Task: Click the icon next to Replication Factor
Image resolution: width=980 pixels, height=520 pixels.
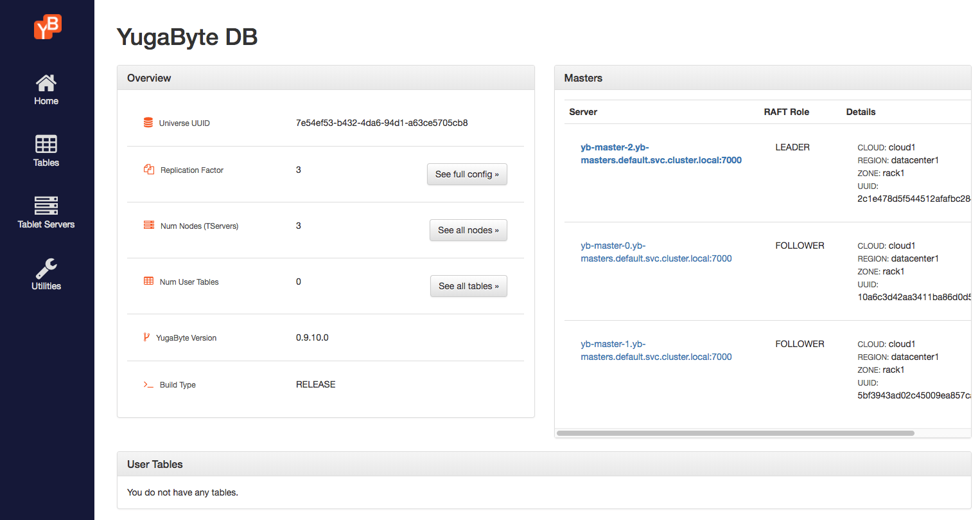Action: (148, 170)
